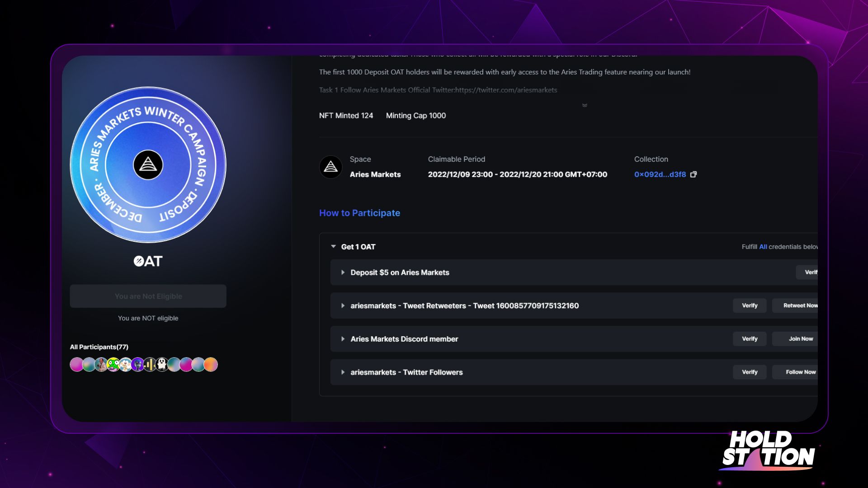Click the green frog participant avatar
868x488 pixels.
click(x=113, y=365)
